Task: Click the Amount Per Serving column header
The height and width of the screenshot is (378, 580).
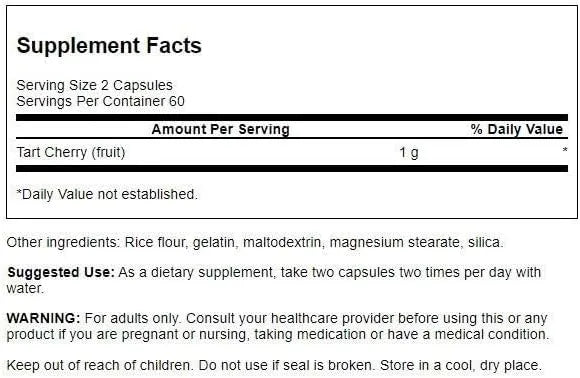Action: click(220, 129)
